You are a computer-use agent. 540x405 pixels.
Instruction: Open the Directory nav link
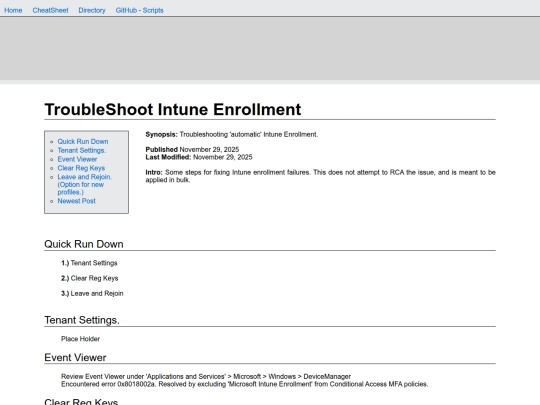[92, 10]
